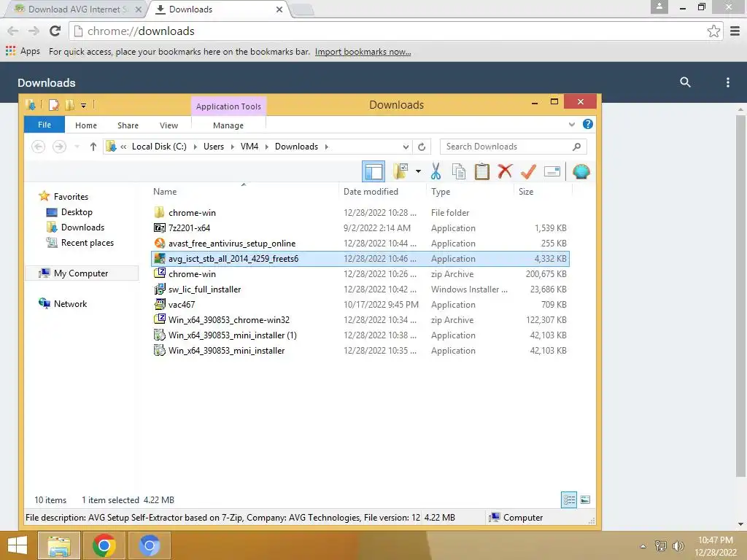Image resolution: width=747 pixels, height=560 pixels.
Task: Click new folder icon in quick access toolbar
Action: pyautogui.click(x=69, y=105)
